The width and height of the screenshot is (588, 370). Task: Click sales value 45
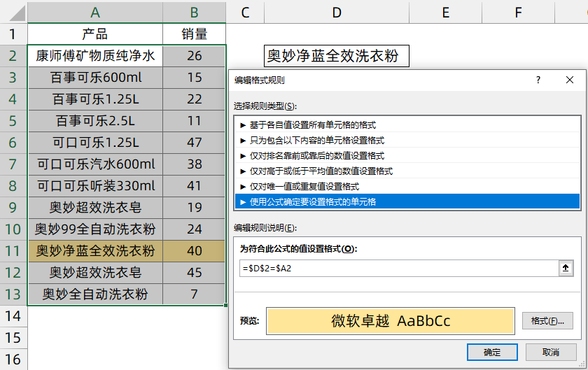pos(195,273)
